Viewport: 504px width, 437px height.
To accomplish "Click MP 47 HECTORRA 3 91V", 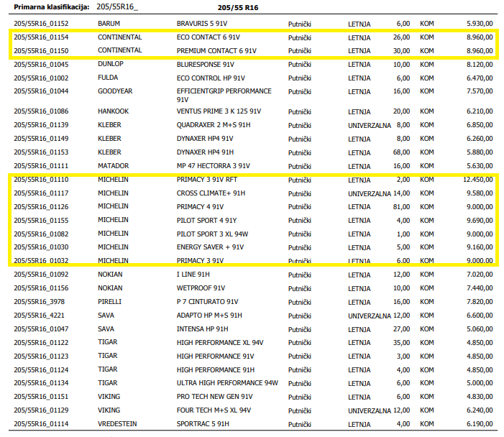I will tap(214, 166).
